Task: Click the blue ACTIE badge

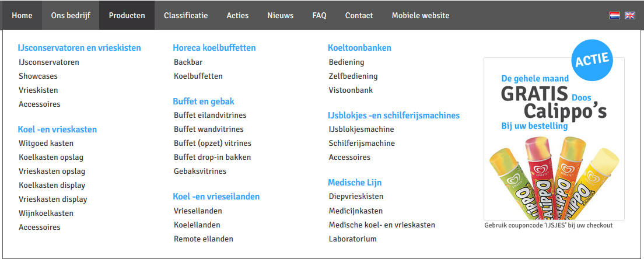Action: coord(592,59)
